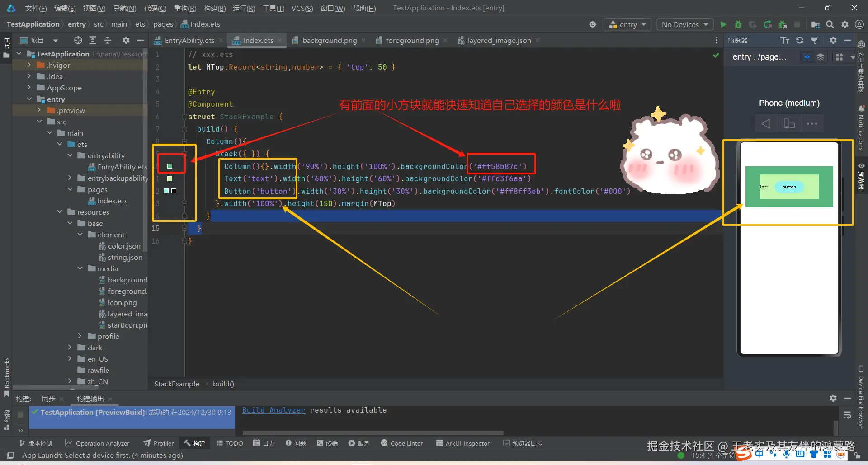The width and height of the screenshot is (868, 465).
Task: Run the app with the green play icon
Action: (x=723, y=24)
